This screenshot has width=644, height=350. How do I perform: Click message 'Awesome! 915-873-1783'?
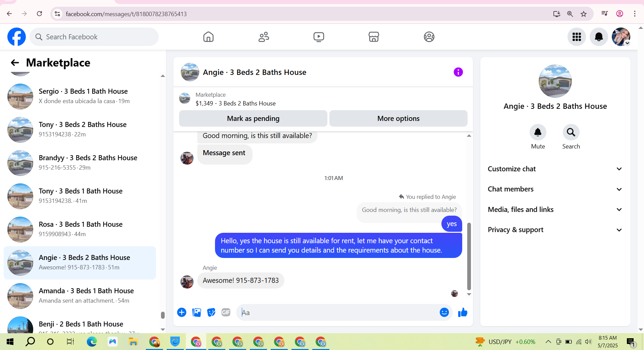click(x=240, y=280)
